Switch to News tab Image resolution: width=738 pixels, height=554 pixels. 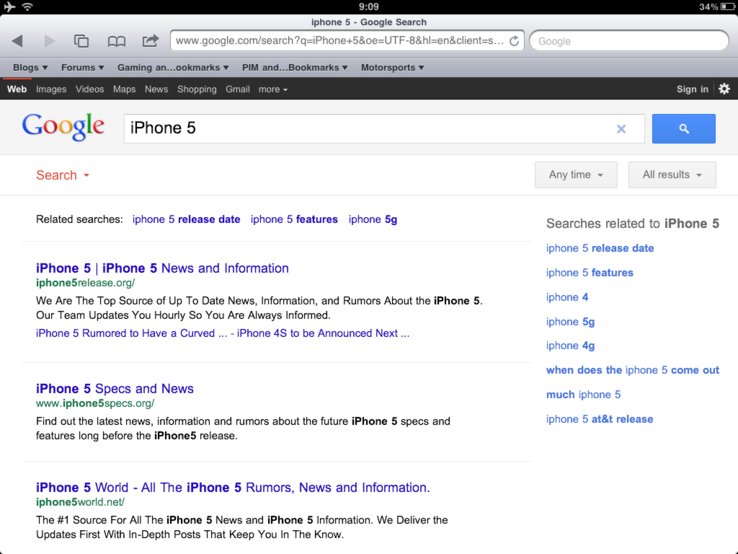(156, 89)
